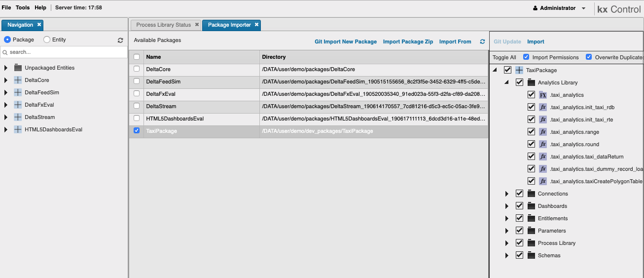Viewport: 644px width, 278px height.
Task: Click the DeltaFeedSim package icon in Navigation
Action: click(18, 92)
